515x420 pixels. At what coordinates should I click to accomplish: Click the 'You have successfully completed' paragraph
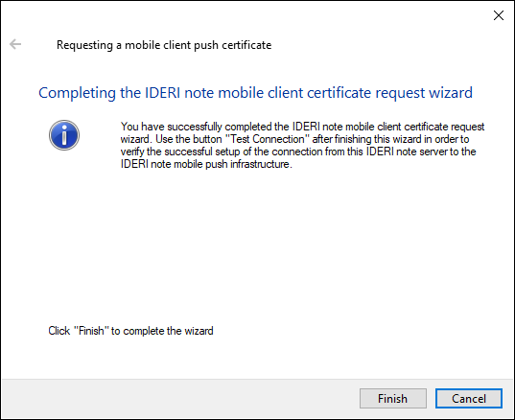click(x=302, y=145)
